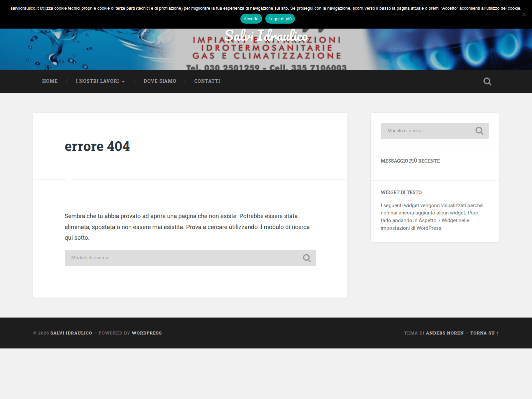
Task: Open the CONTATTI page
Action: [x=207, y=81]
